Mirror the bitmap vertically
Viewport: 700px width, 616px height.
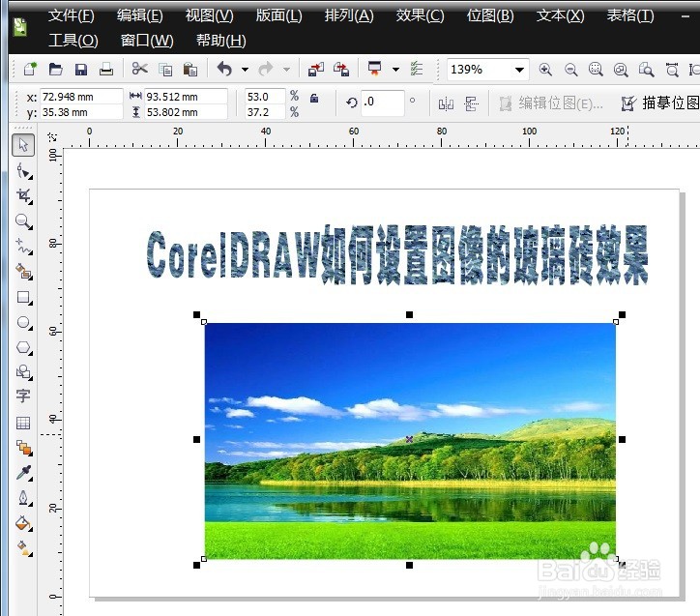[471, 104]
